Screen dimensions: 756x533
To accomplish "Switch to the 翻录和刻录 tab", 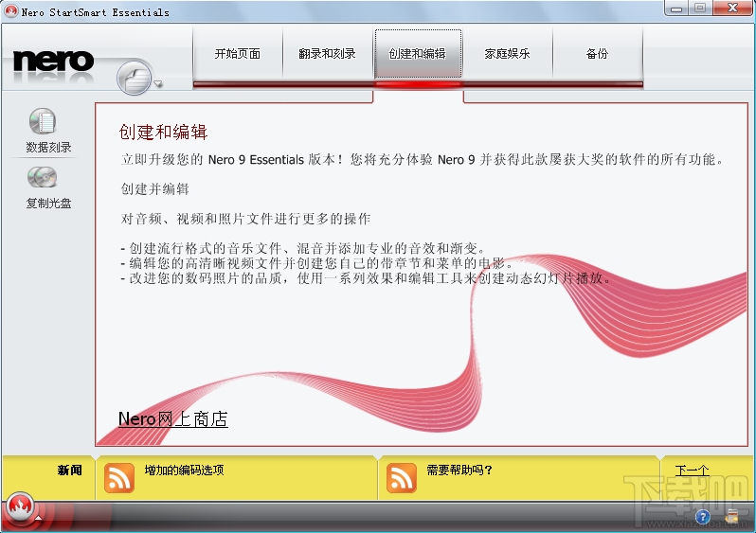I will 327,54.
